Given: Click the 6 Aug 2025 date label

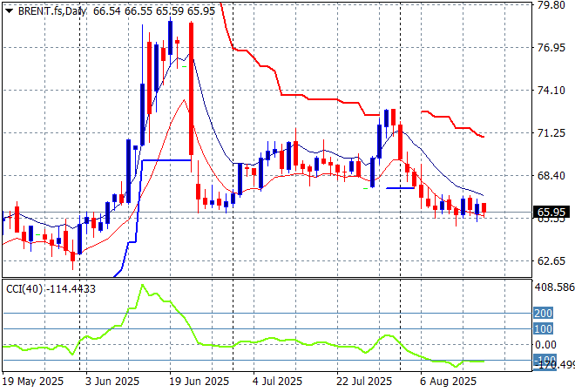Looking at the screenshot, I should [x=450, y=381].
